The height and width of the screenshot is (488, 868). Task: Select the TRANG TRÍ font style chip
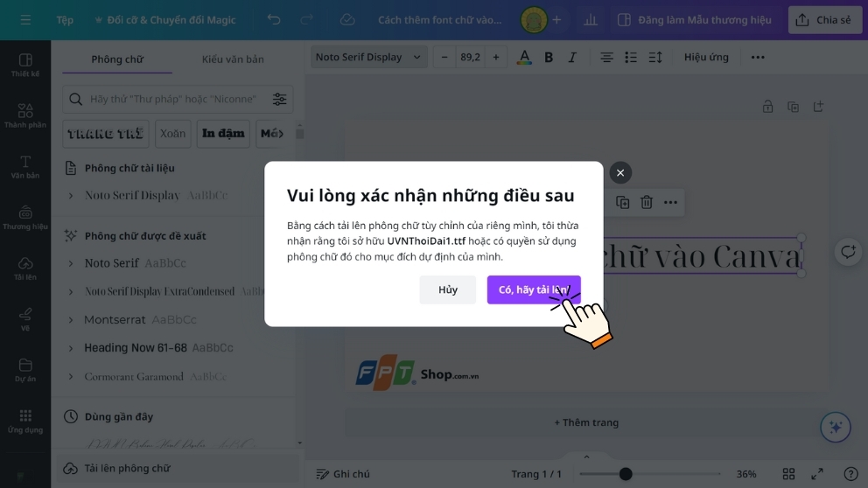[106, 134]
